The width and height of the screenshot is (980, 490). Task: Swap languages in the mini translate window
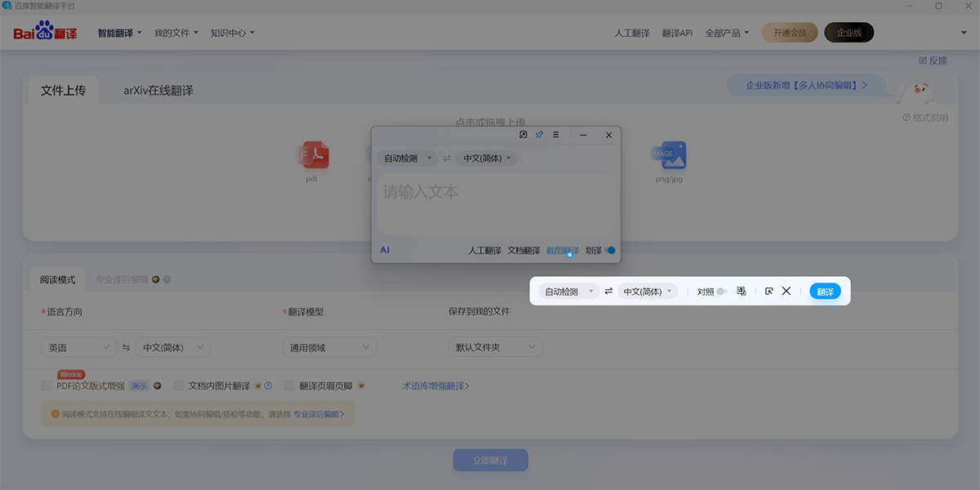coord(447,158)
